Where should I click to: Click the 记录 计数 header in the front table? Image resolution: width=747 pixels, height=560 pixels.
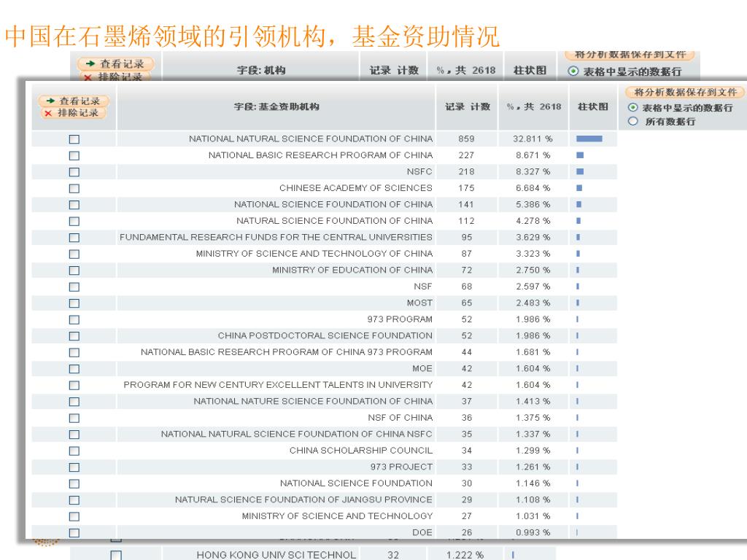click(468, 106)
